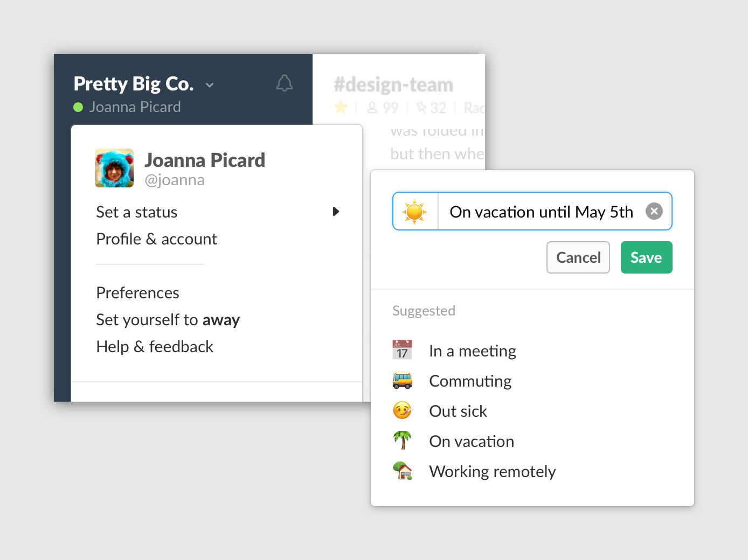This screenshot has width=748, height=560.
Task: Save the vacation status
Action: 646,257
